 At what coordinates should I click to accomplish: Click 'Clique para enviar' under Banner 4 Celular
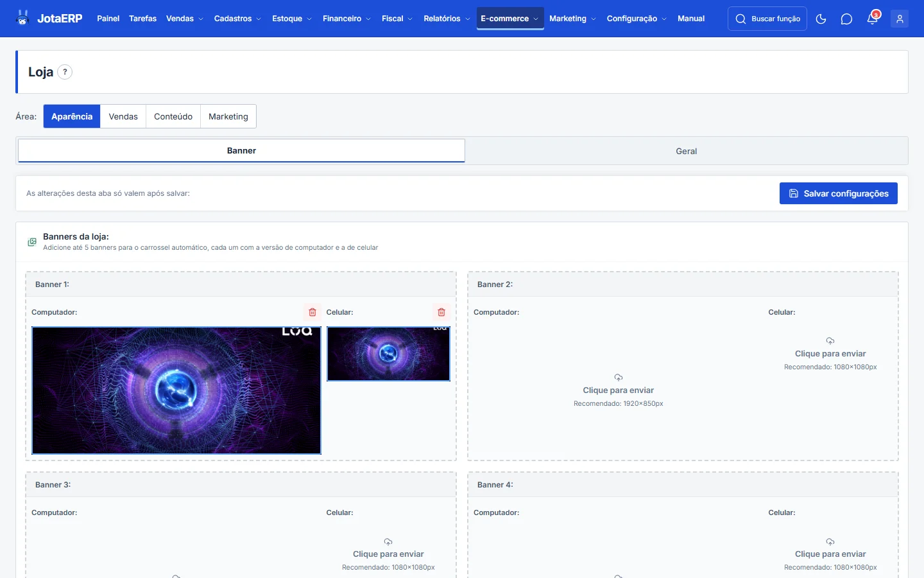pyautogui.click(x=830, y=554)
